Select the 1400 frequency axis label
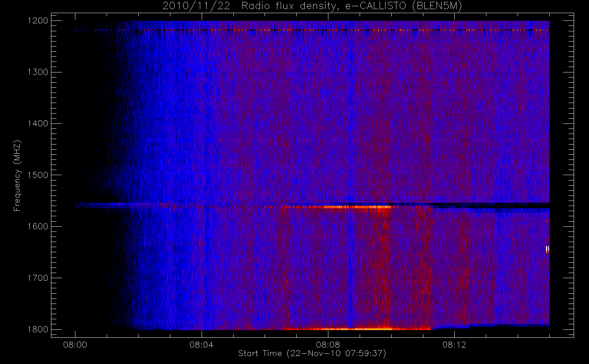Viewport: 589px width, 364px height. pyautogui.click(x=38, y=123)
